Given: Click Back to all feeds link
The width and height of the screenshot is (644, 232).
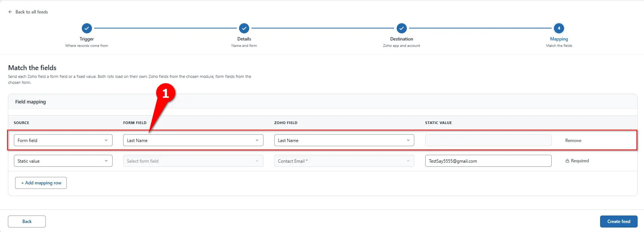Looking at the screenshot, I should 32,12.
